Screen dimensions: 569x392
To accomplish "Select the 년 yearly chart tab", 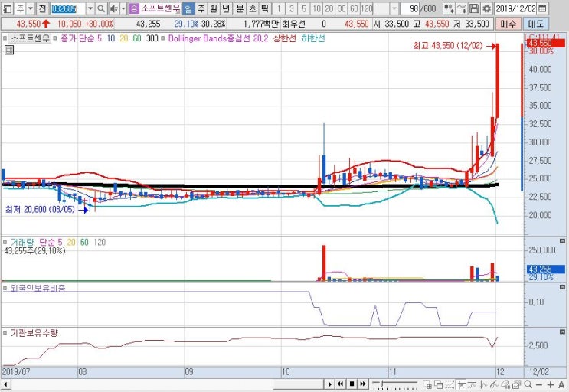I will tap(226, 8).
